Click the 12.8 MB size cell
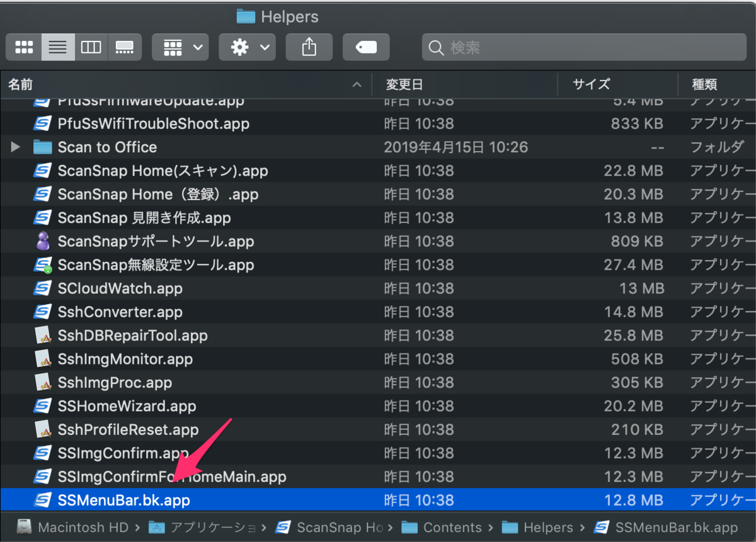The image size is (756, 542). 633,500
